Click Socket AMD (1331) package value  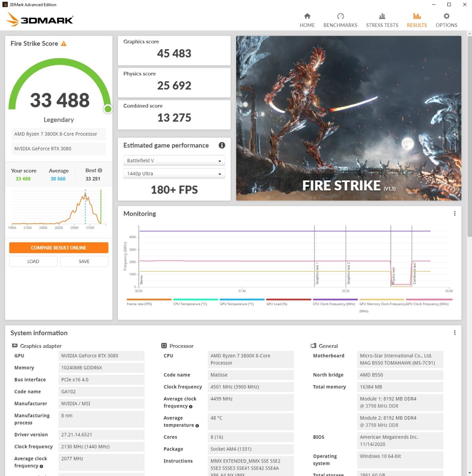coord(250,449)
